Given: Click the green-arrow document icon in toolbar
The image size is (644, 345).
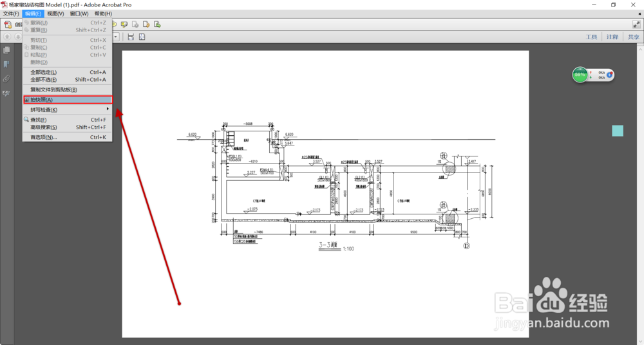Looking at the screenshot, I should [157, 24].
